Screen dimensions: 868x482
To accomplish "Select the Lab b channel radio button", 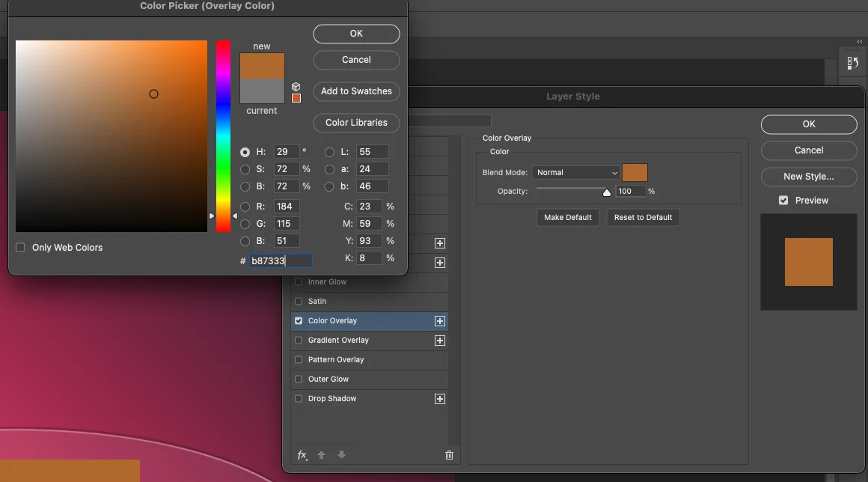I will coord(329,186).
